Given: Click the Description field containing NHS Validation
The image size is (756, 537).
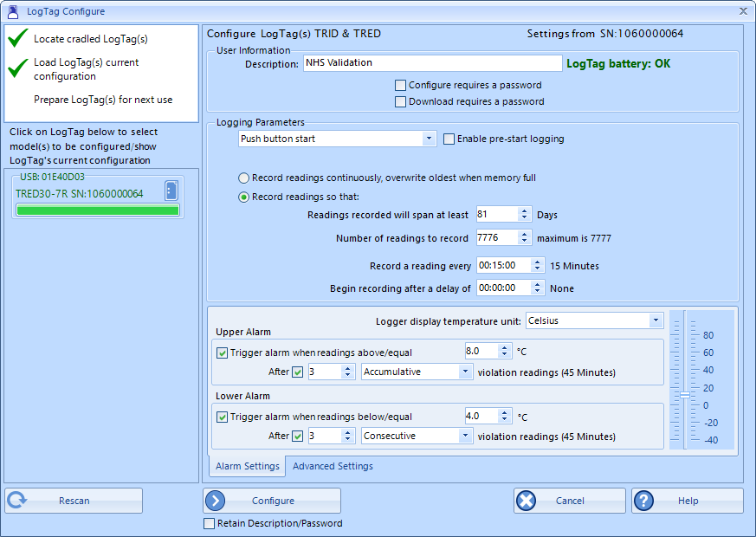Looking at the screenshot, I should (432, 63).
